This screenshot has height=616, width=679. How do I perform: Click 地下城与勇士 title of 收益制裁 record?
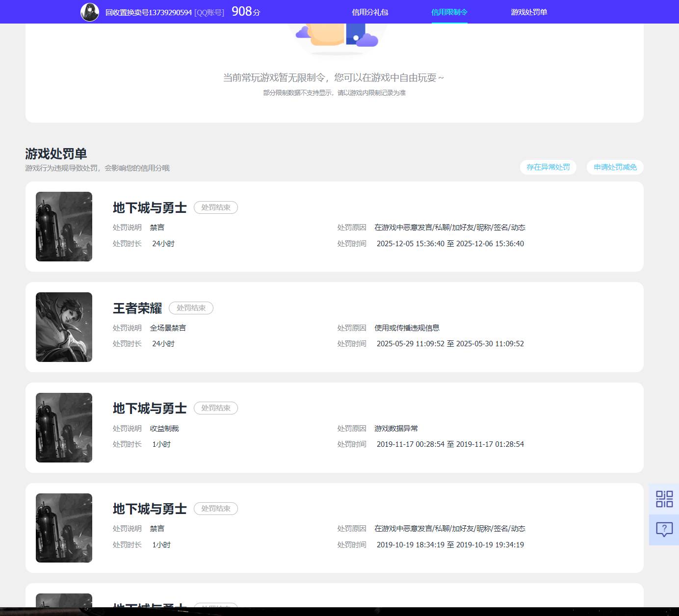(150, 409)
